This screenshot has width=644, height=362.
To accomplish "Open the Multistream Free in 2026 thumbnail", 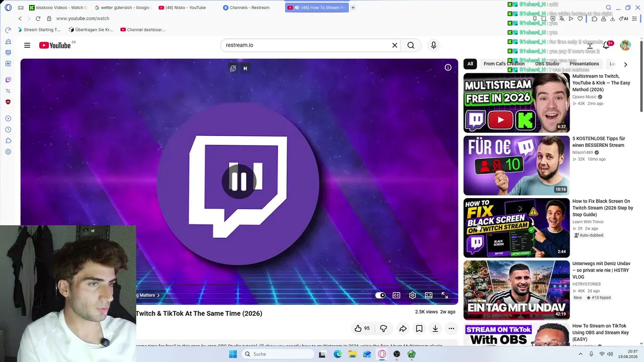I will (x=517, y=103).
